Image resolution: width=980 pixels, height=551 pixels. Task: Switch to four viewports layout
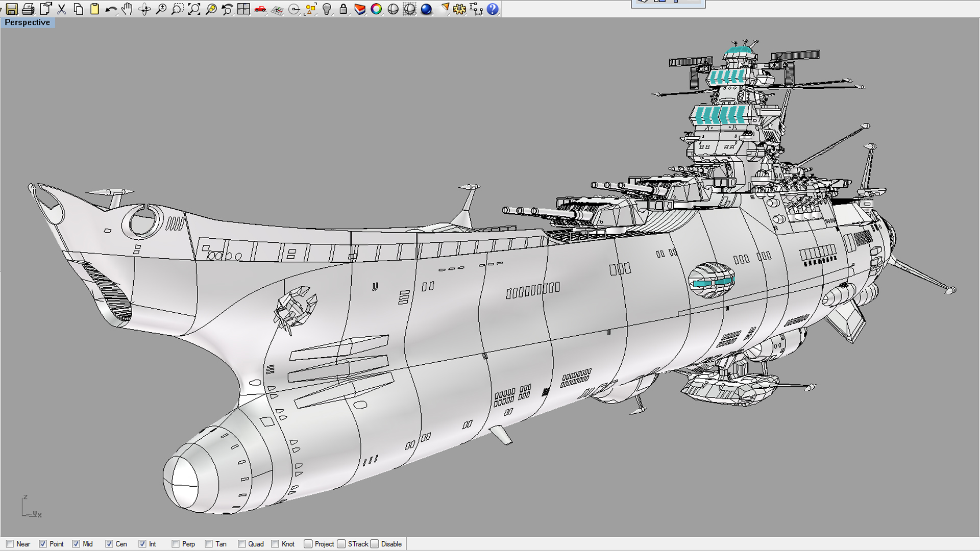(243, 9)
